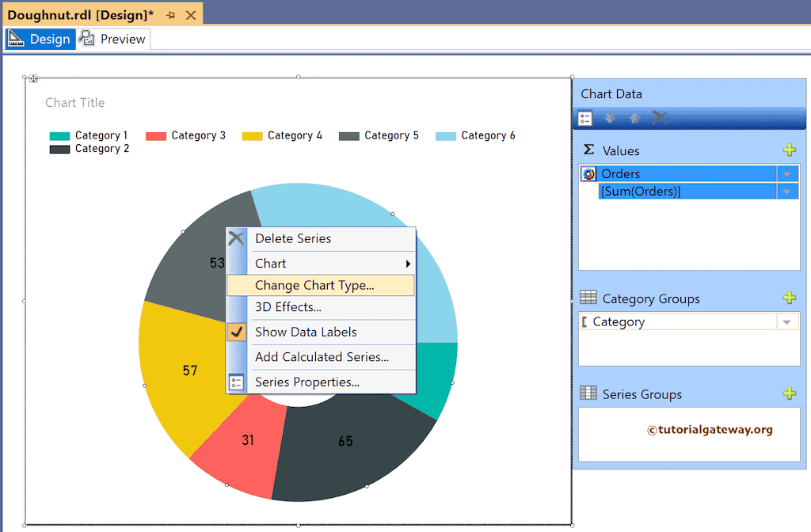Screen dimensions: 811x532
Task: Expand the Chart submenu in context menu
Action: pyautogui.click(x=408, y=264)
